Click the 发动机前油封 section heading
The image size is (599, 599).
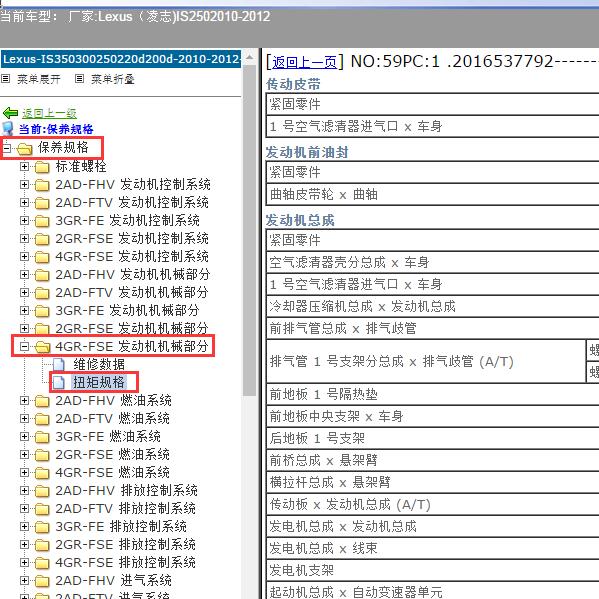pyautogui.click(x=307, y=152)
